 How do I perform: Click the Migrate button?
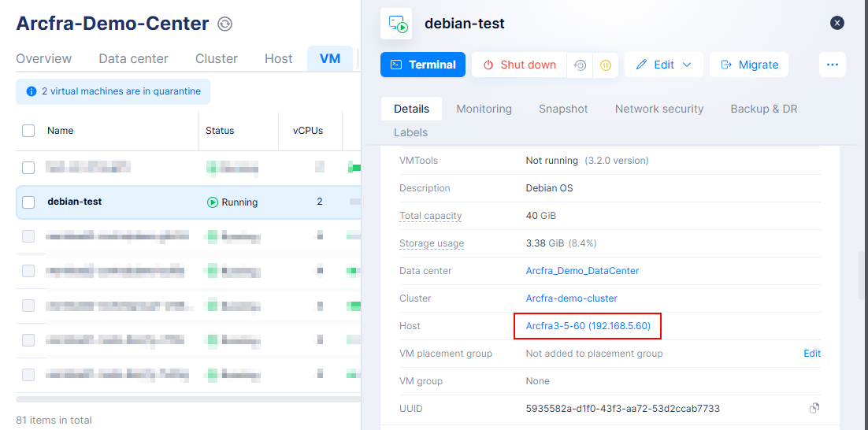pyautogui.click(x=749, y=65)
